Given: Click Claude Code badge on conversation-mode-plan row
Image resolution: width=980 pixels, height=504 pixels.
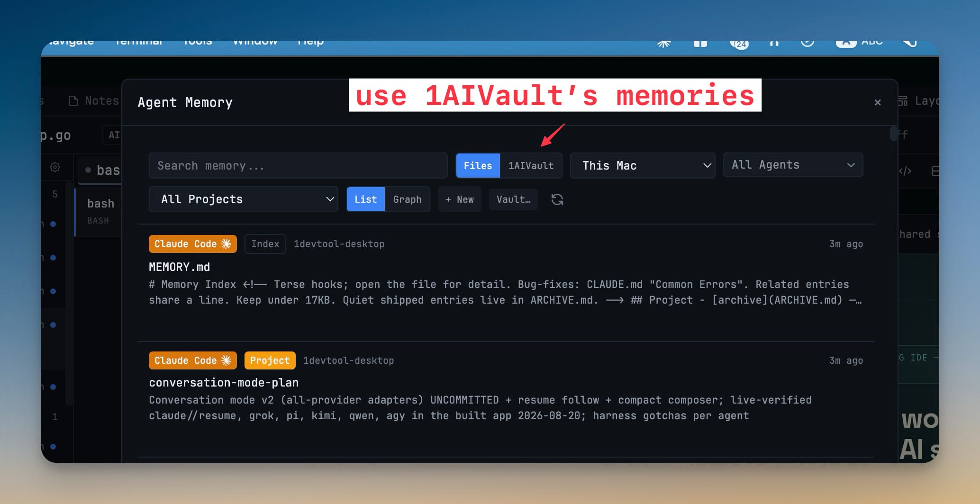Looking at the screenshot, I should 193,360.
